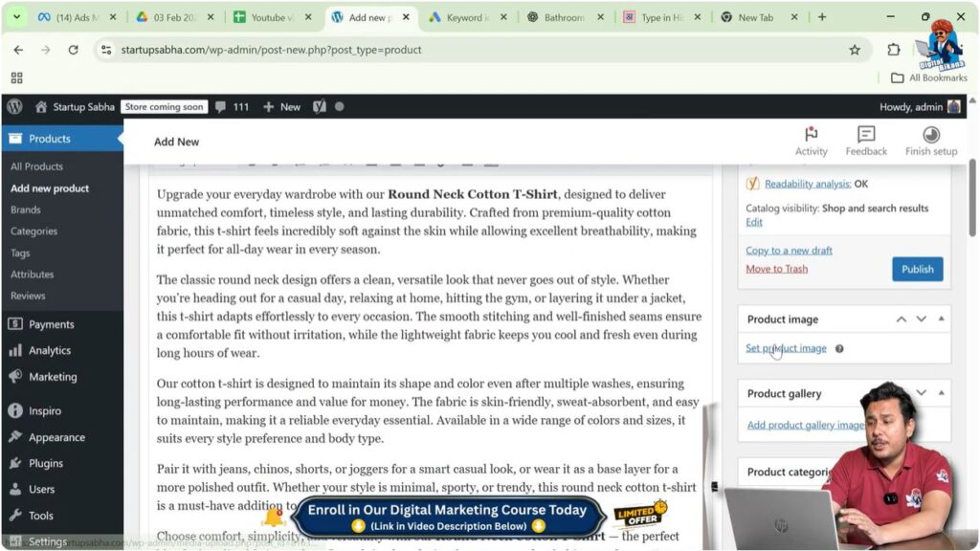Move the Product image panel up
This screenshot has width=980, height=551.
click(x=901, y=319)
